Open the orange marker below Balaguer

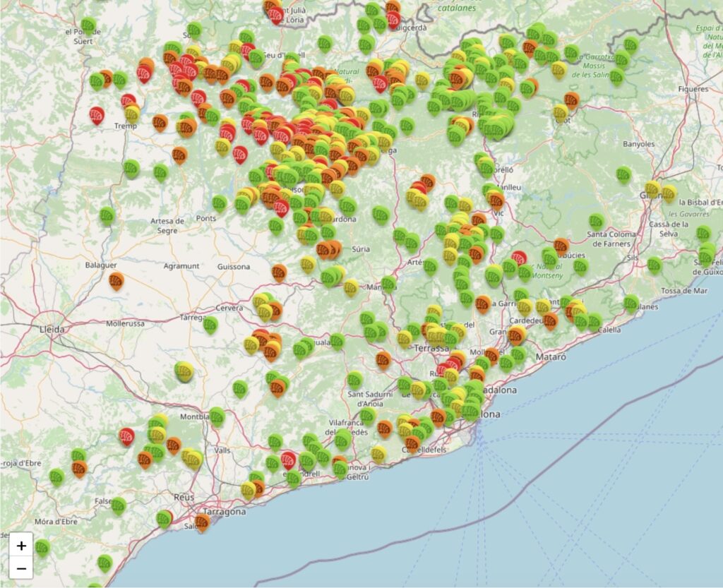pyautogui.click(x=116, y=280)
